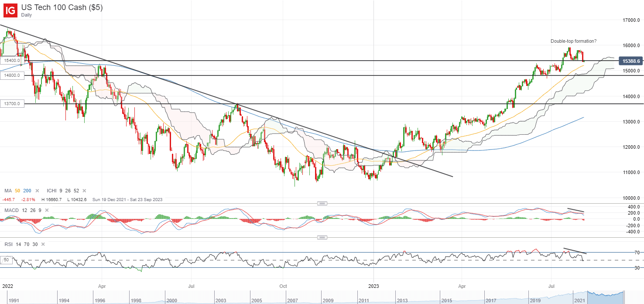Select the MA 50 period setting
Screen dimensions: 644x304
(18, 191)
